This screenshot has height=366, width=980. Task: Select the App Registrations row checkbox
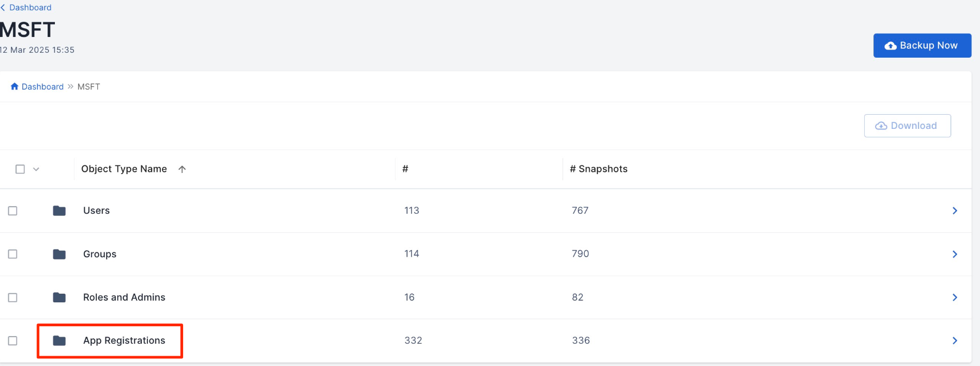pos(13,340)
